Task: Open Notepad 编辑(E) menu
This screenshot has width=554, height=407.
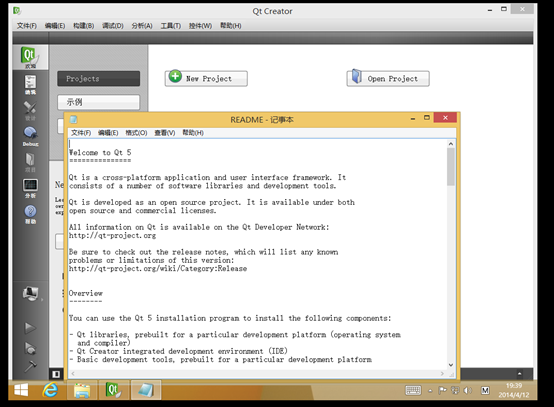Action: click(x=108, y=132)
